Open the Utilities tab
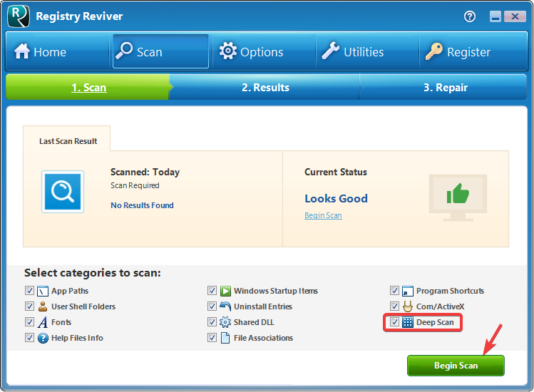 (368, 52)
